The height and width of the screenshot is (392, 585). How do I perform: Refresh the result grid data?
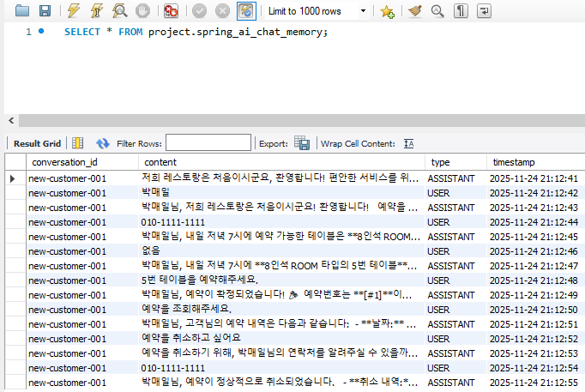click(x=102, y=143)
